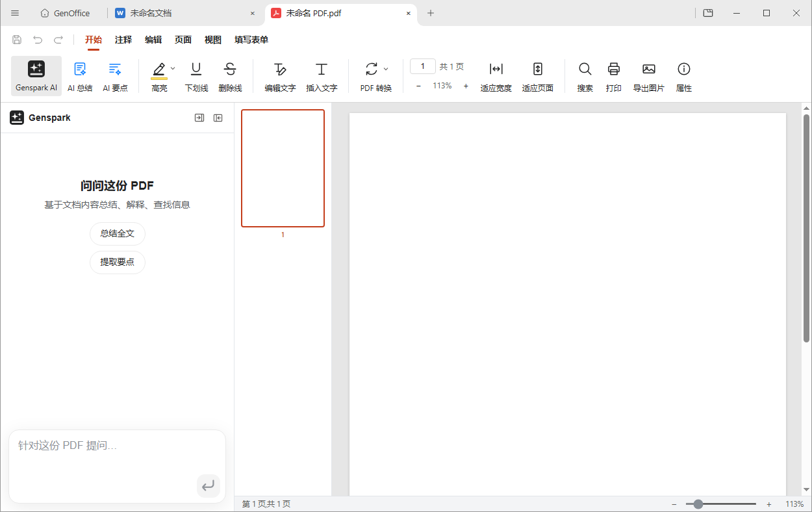Image resolution: width=812 pixels, height=512 pixels.
Task: Select the 删除线 strikethrough tool
Action: pos(230,76)
